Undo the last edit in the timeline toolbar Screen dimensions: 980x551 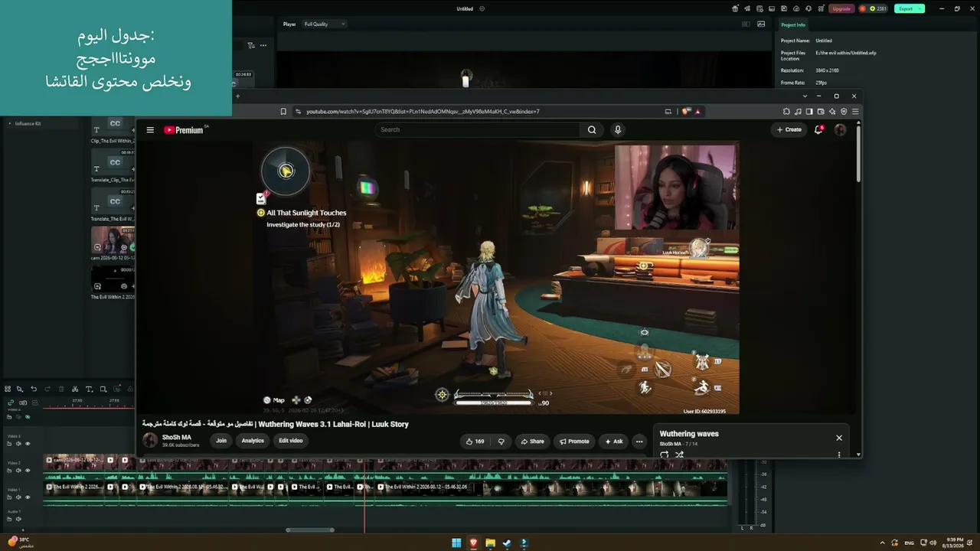point(34,390)
